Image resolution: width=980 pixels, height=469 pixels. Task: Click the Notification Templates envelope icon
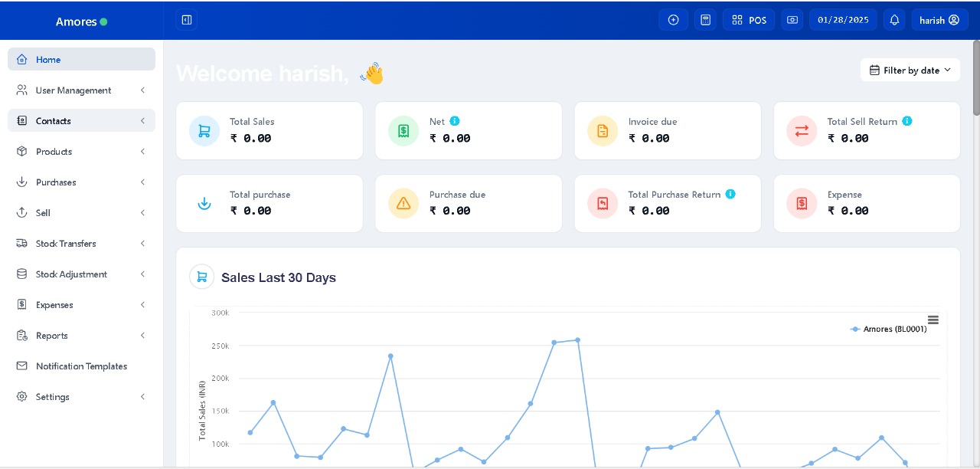coord(21,366)
